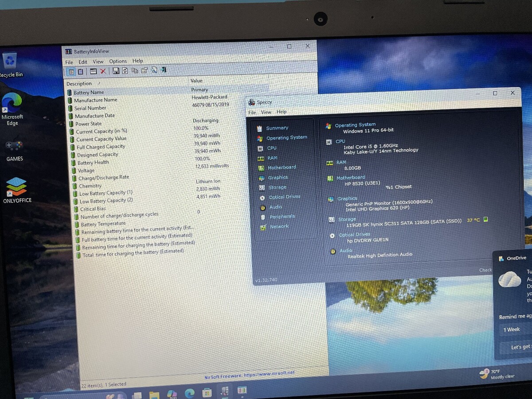Sort by the Description column header

(79, 84)
